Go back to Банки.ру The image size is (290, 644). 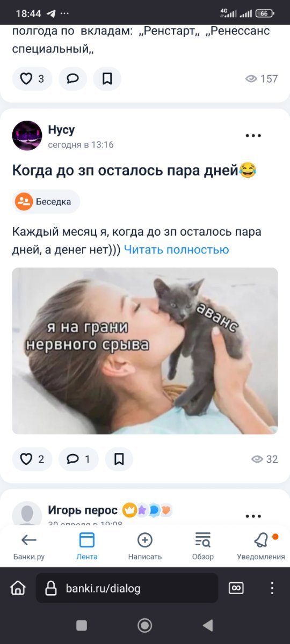coord(29,546)
